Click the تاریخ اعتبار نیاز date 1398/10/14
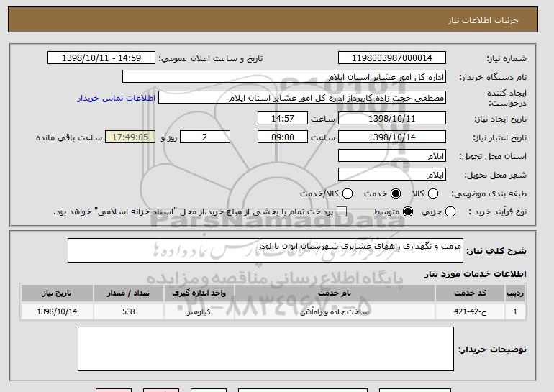The height and width of the screenshot is (392, 554). (392, 137)
